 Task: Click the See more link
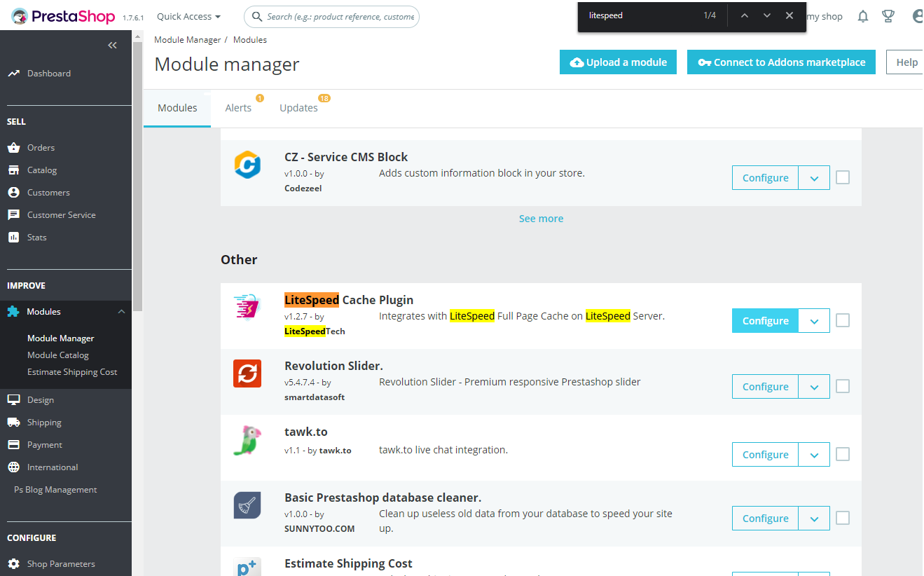tap(541, 219)
